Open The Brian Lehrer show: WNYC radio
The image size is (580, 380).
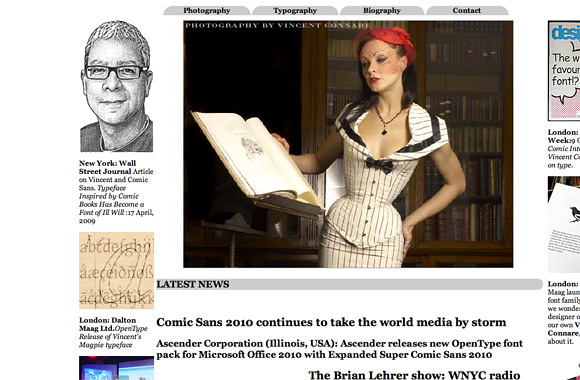point(414,375)
